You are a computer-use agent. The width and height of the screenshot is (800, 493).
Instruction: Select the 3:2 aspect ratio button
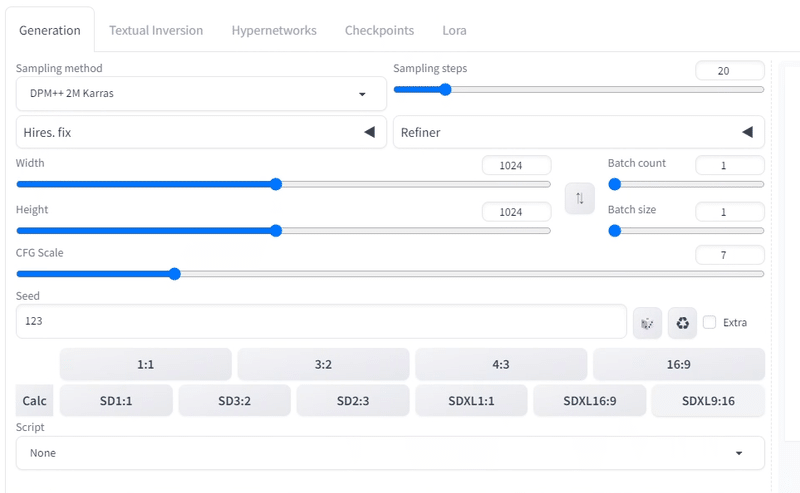click(x=323, y=364)
